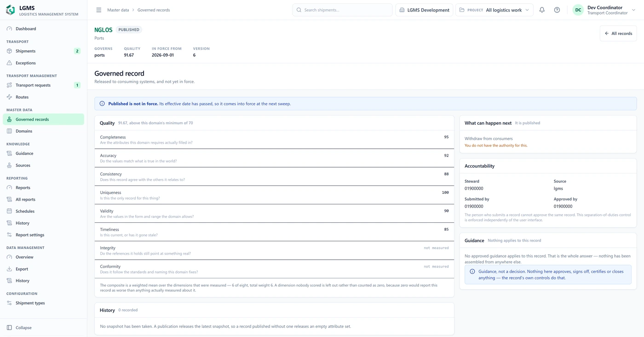
Task: Click the Domains columns icon
Action: 9,131
